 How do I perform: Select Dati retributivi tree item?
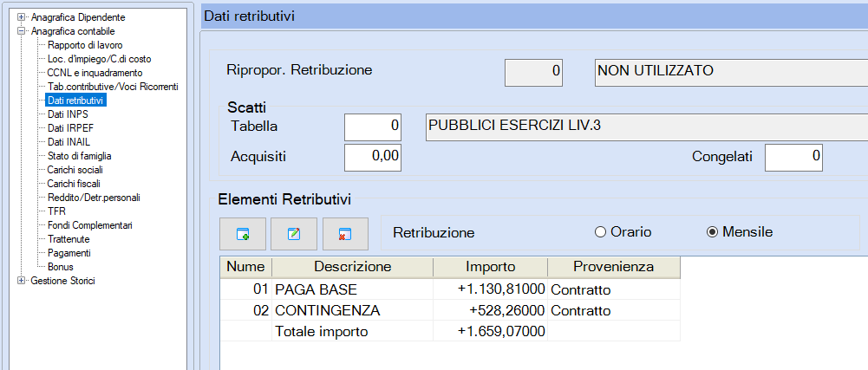tap(76, 101)
